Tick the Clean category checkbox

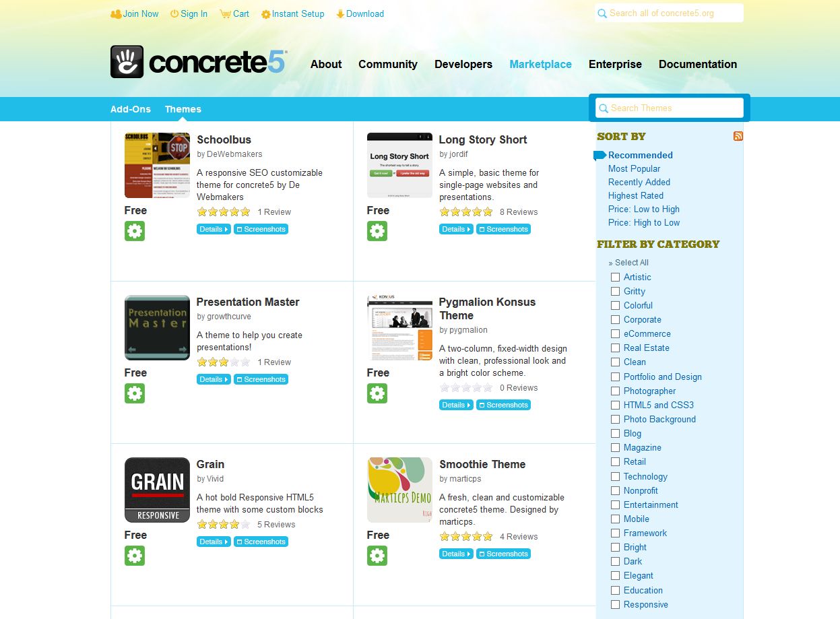[x=615, y=362]
